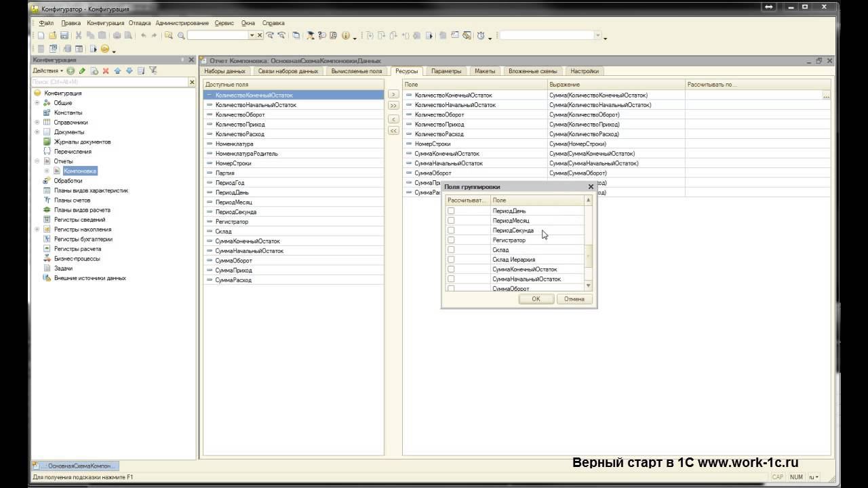The height and width of the screenshot is (488, 868).
Task: Collapse the Отчеты tree node
Action: tap(37, 161)
